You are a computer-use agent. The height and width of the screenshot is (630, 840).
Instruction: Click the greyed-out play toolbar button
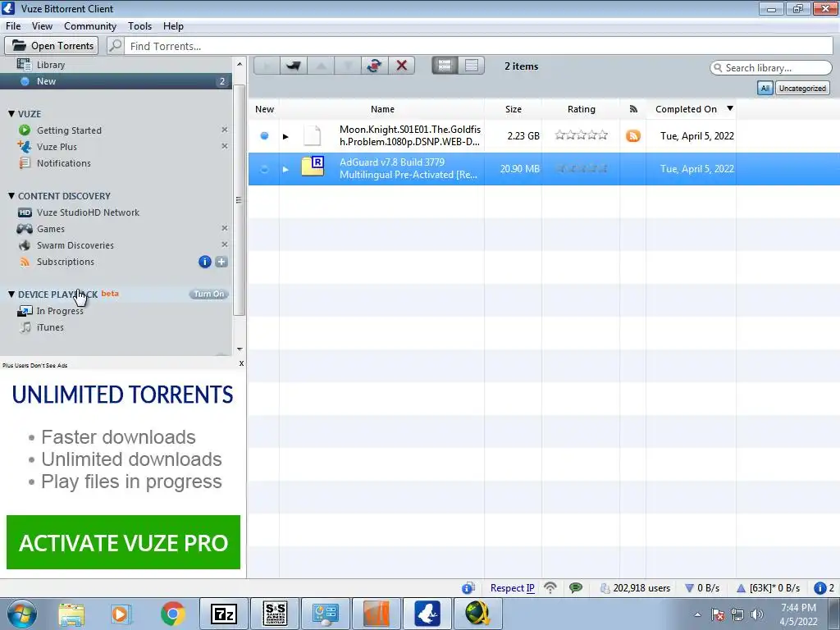[x=267, y=66]
